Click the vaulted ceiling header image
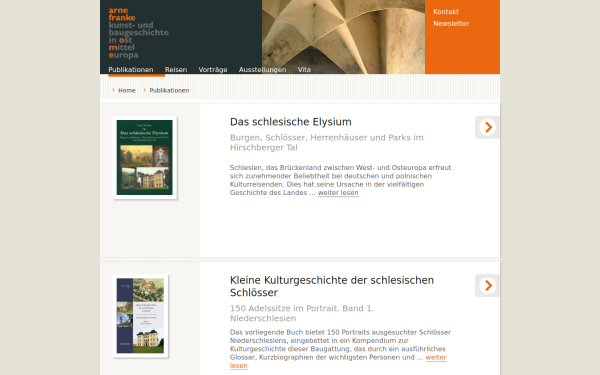Image resolution: width=600 pixels, height=375 pixels. click(343, 37)
